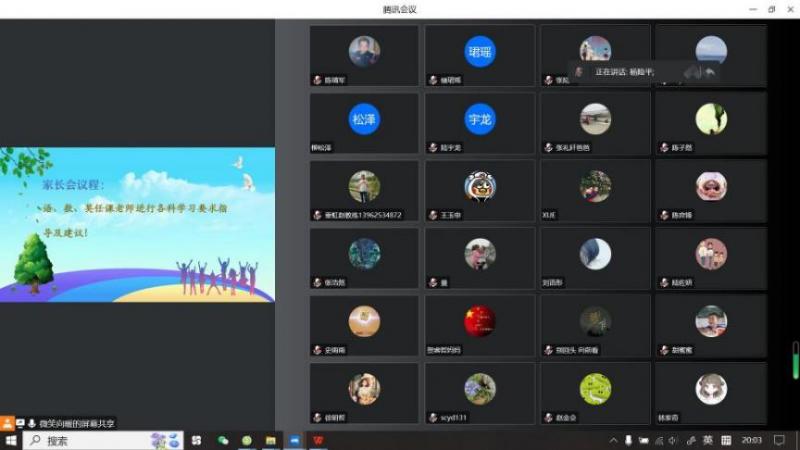The image size is (800, 450).
Task: Expand the hidden system tray icons chevron
Action: (x=613, y=440)
